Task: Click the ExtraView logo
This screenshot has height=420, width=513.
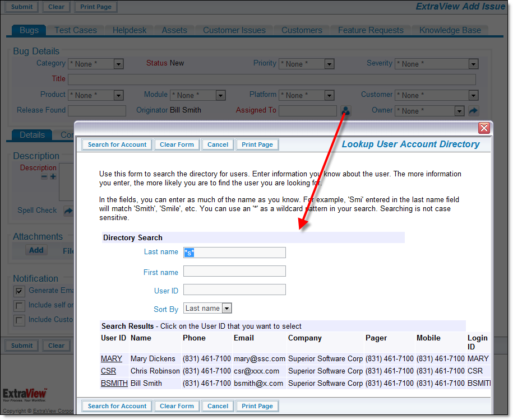Action: pyautogui.click(x=25, y=394)
